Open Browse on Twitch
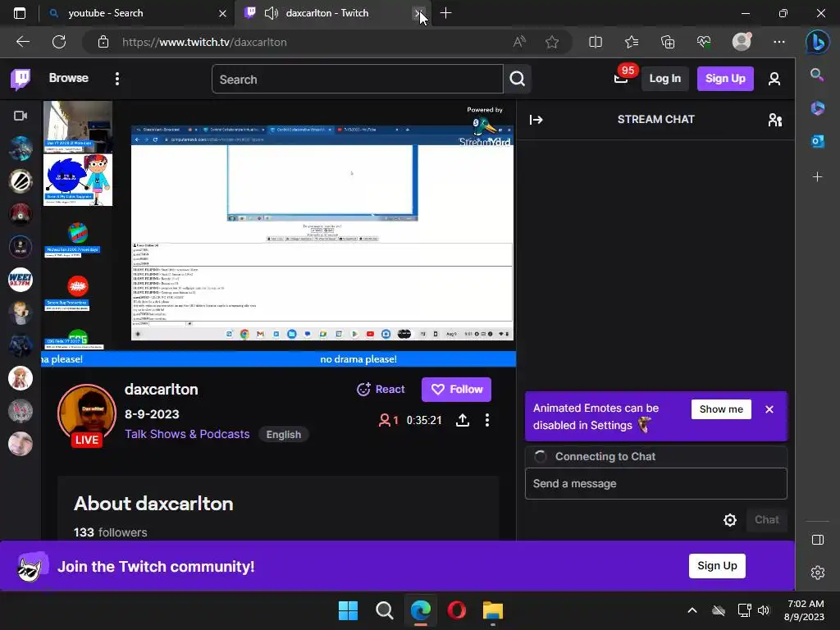The width and height of the screenshot is (840, 630). 69,78
